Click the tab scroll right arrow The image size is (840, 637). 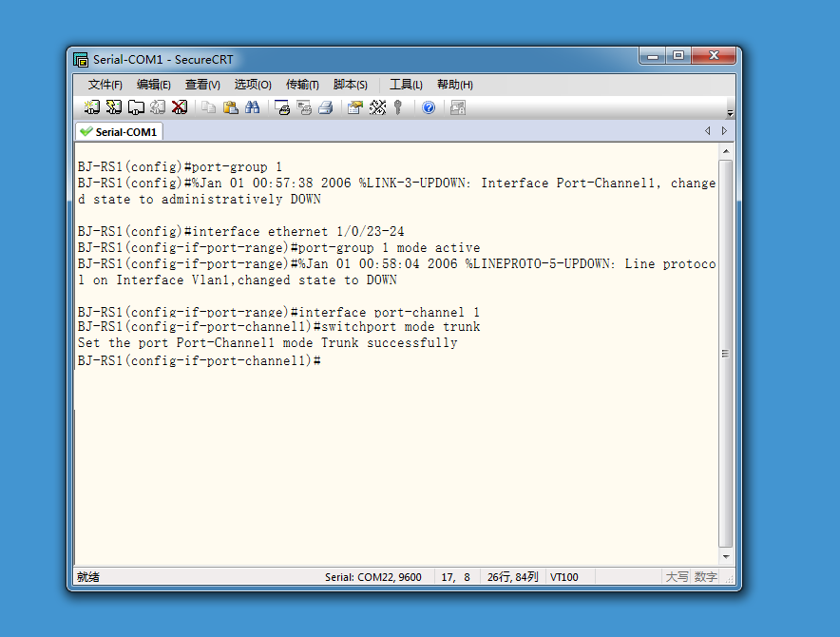pyautogui.click(x=724, y=131)
